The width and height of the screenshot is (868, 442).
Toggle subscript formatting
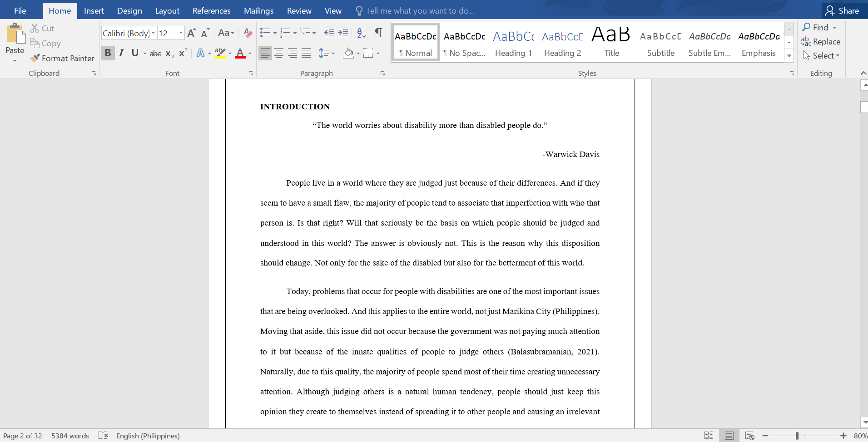tap(169, 53)
